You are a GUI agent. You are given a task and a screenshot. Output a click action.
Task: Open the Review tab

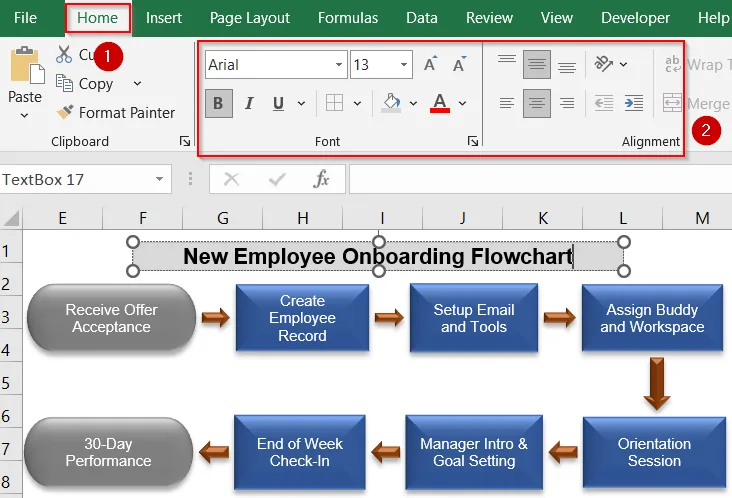[x=489, y=18]
